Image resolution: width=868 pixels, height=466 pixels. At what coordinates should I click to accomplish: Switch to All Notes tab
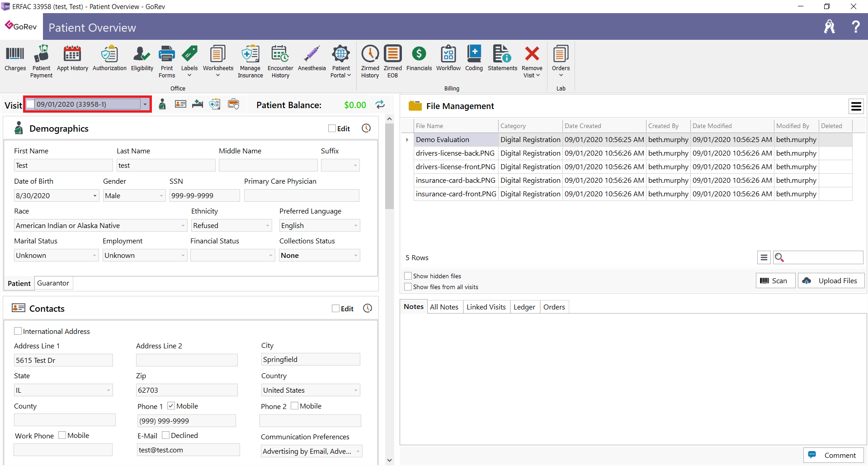pyautogui.click(x=444, y=307)
